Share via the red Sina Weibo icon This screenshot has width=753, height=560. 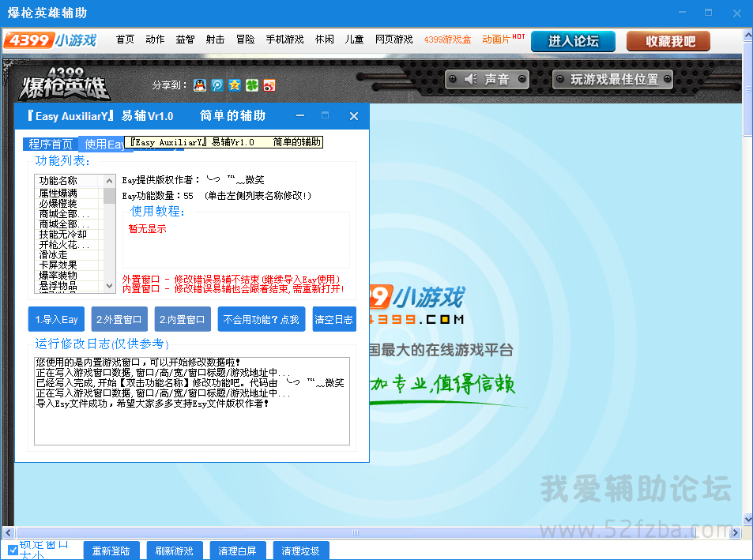pyautogui.click(x=269, y=85)
